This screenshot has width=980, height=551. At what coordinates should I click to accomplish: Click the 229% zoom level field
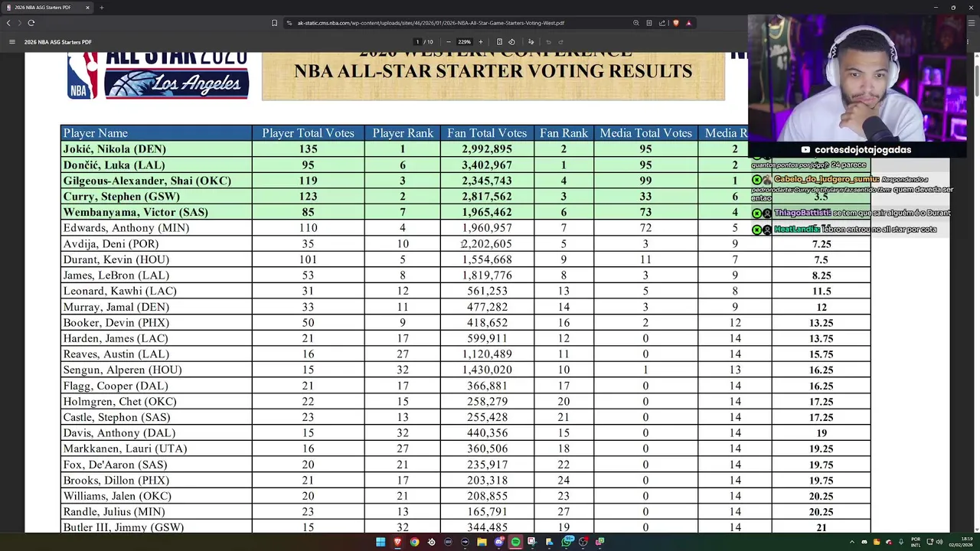(x=464, y=42)
